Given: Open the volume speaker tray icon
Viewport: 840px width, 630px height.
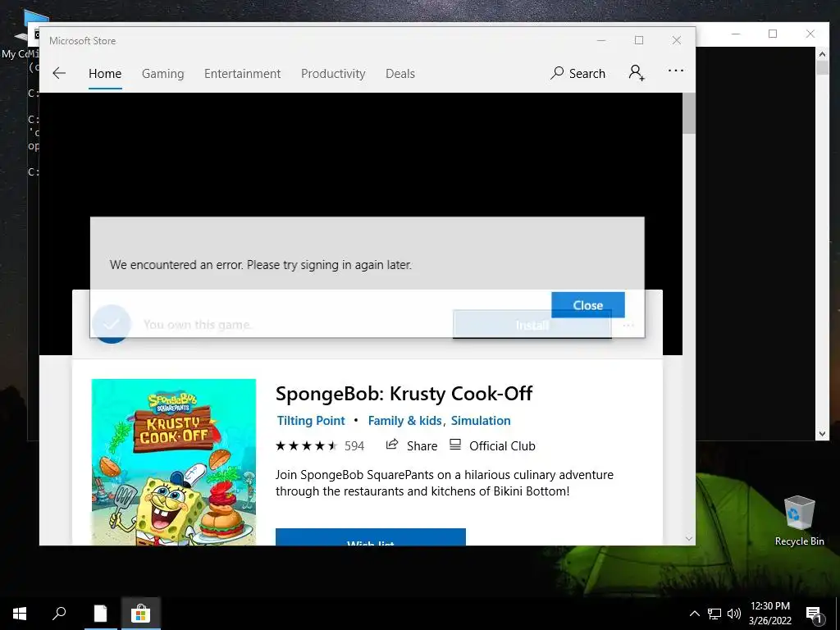Looking at the screenshot, I should click(734, 614).
